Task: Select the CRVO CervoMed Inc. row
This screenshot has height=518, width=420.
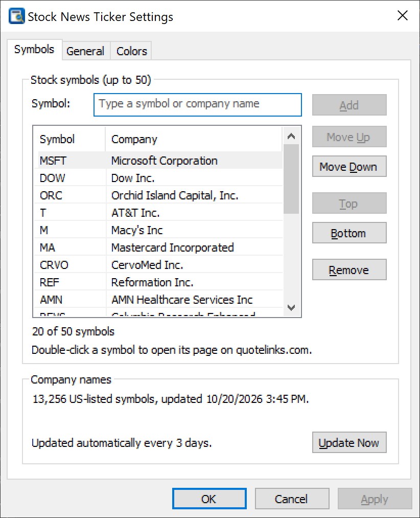Action: [x=158, y=264]
